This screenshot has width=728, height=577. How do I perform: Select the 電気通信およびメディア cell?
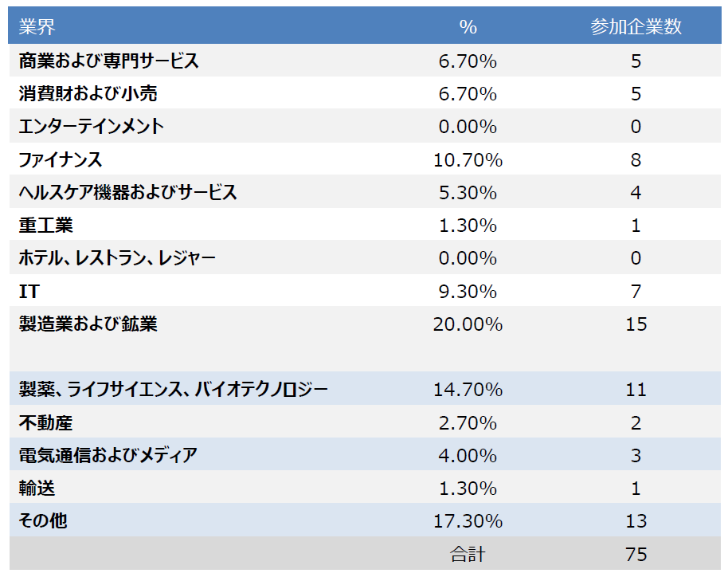point(108,456)
